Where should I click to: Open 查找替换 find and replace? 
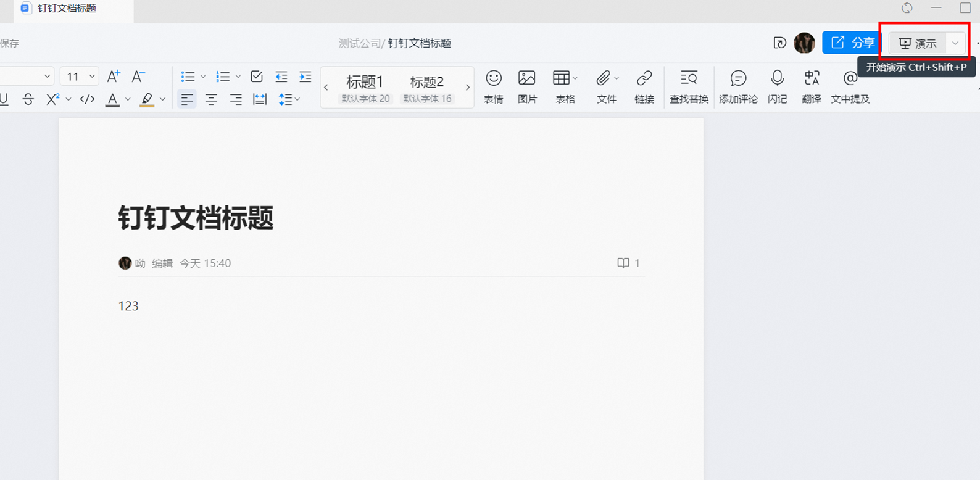click(689, 86)
